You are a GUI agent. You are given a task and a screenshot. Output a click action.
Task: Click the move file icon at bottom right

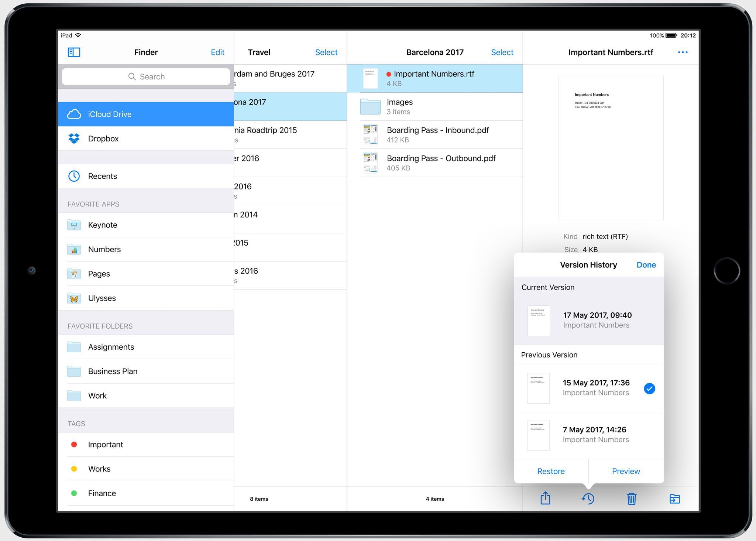tap(675, 498)
